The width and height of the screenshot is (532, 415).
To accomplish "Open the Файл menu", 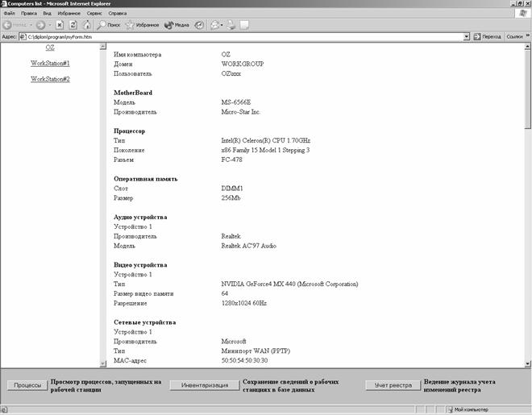I will pyautogui.click(x=9, y=14).
